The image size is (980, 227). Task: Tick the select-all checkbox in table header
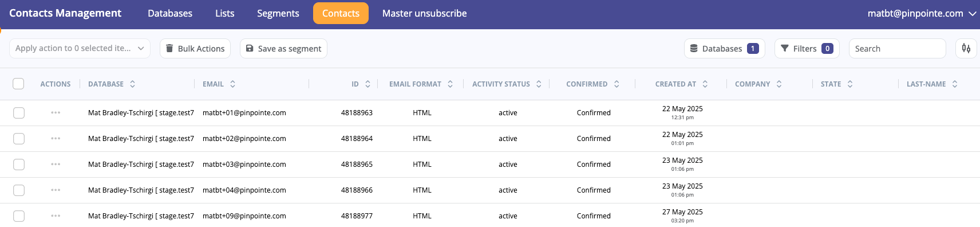click(18, 84)
